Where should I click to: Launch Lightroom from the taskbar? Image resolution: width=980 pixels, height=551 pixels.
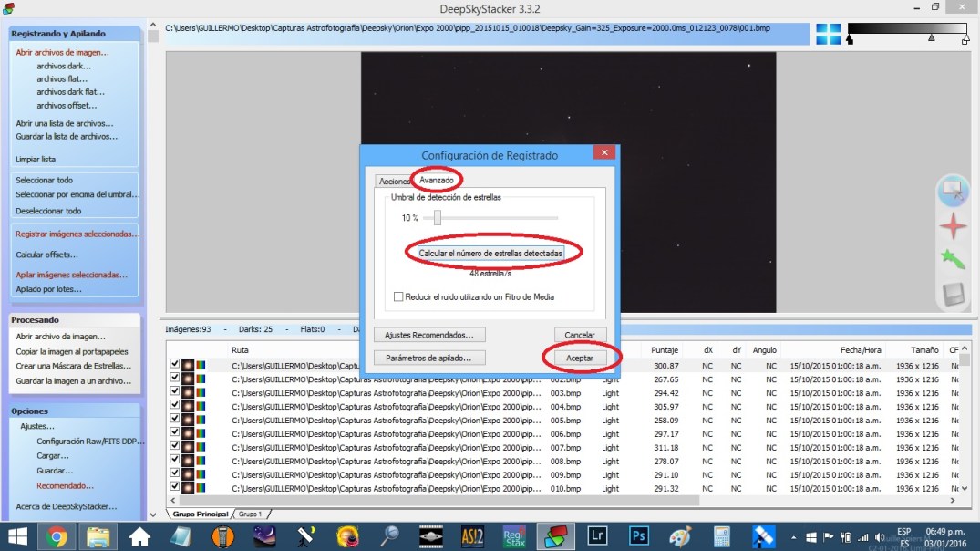[x=598, y=535]
